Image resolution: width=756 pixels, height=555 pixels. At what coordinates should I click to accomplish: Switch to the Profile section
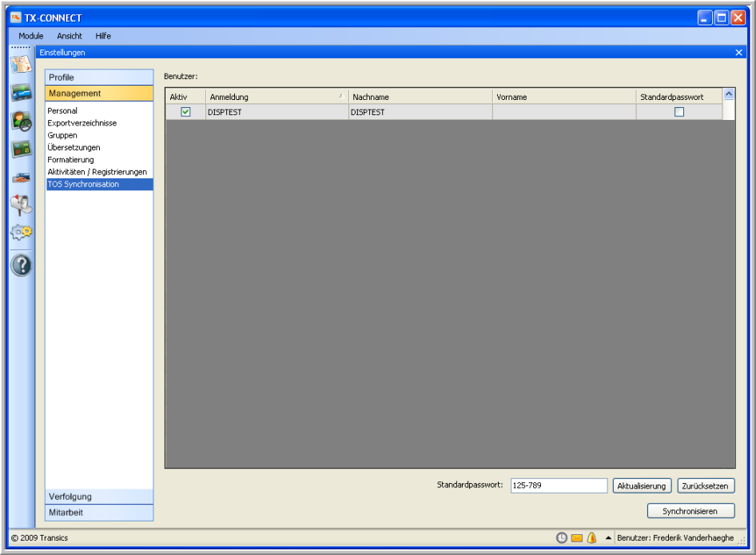point(99,78)
